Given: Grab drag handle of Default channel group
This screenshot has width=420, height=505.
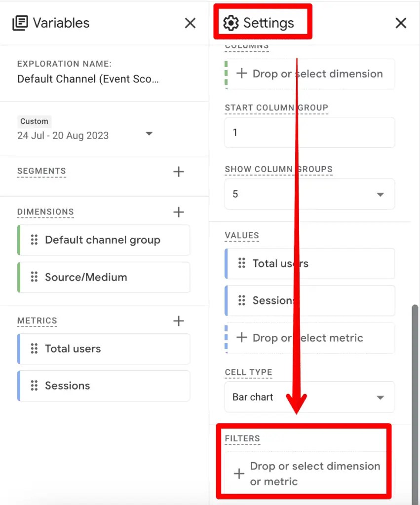Looking at the screenshot, I should pyautogui.click(x=34, y=240).
